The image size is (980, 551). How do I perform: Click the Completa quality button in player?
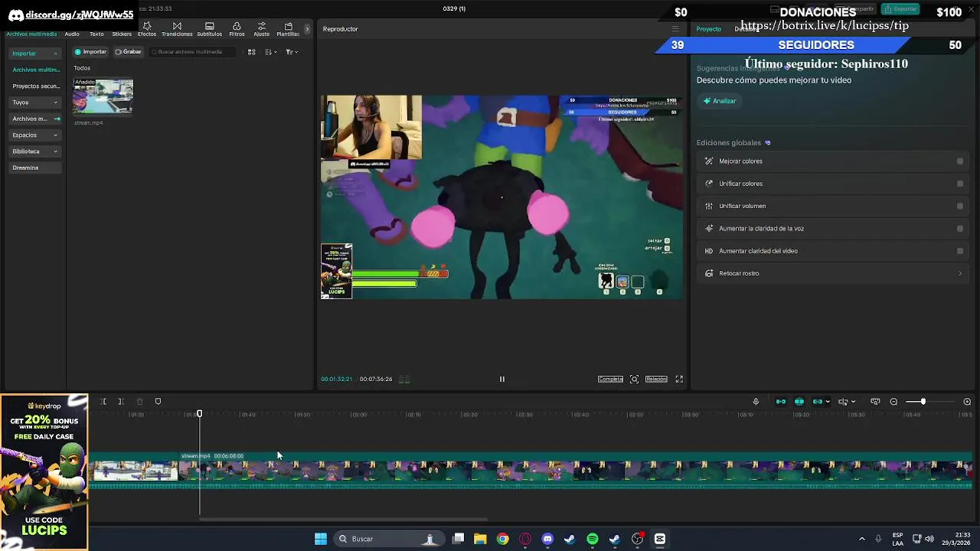pyautogui.click(x=610, y=379)
